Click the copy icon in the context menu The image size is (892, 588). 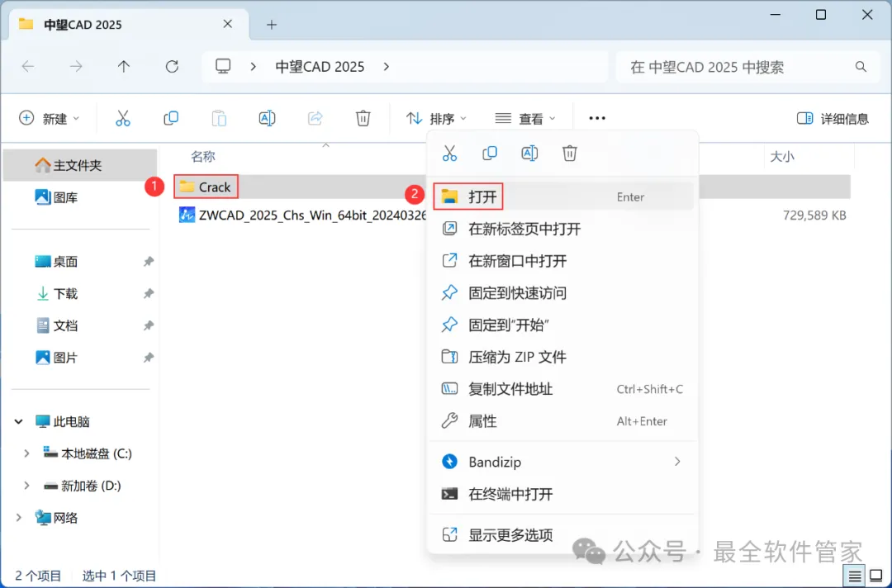489,153
